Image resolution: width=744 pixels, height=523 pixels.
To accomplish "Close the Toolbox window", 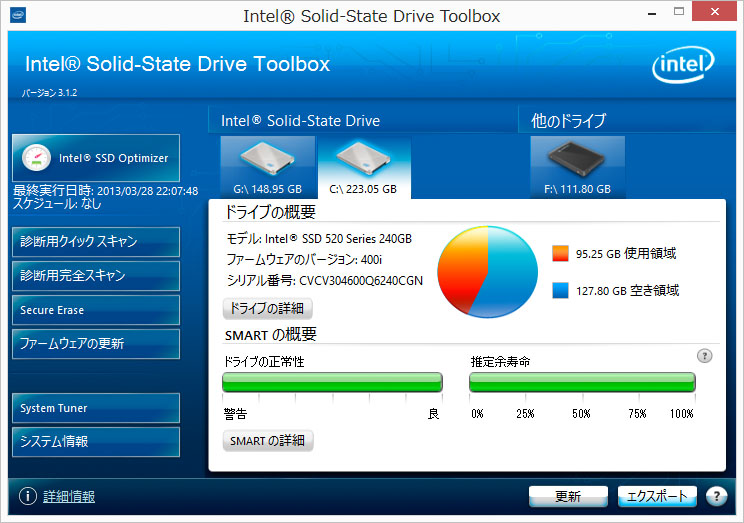I will click(x=715, y=12).
